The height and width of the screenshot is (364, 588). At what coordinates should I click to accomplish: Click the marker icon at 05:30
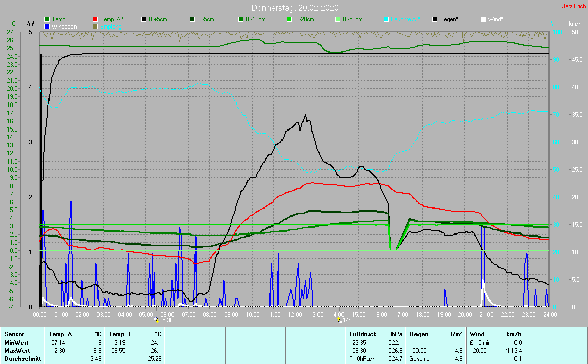point(156,320)
